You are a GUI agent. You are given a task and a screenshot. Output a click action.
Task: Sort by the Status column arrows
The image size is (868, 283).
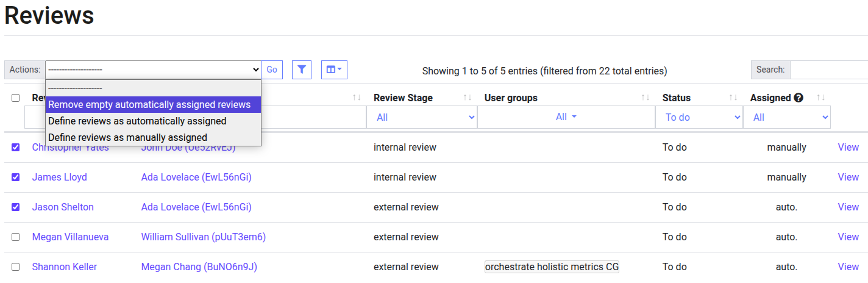click(733, 98)
